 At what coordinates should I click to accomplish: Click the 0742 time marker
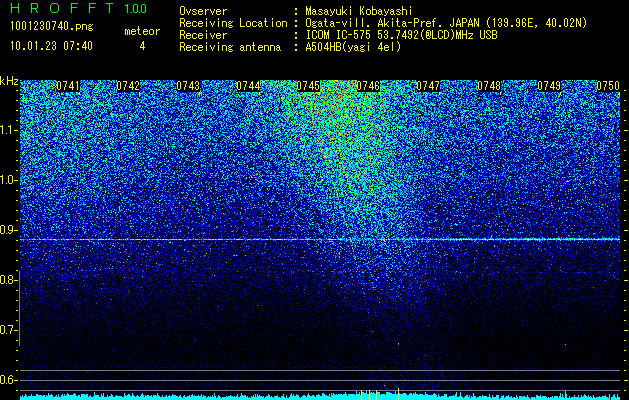pos(128,86)
